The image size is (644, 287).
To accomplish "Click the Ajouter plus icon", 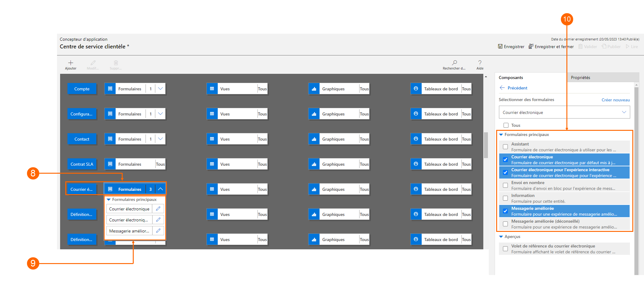I will [x=71, y=63].
